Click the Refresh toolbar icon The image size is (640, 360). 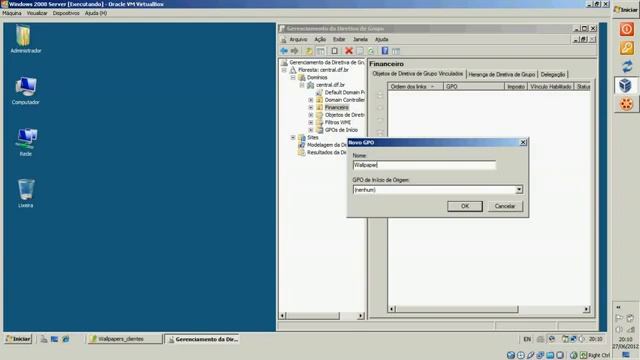click(371, 51)
